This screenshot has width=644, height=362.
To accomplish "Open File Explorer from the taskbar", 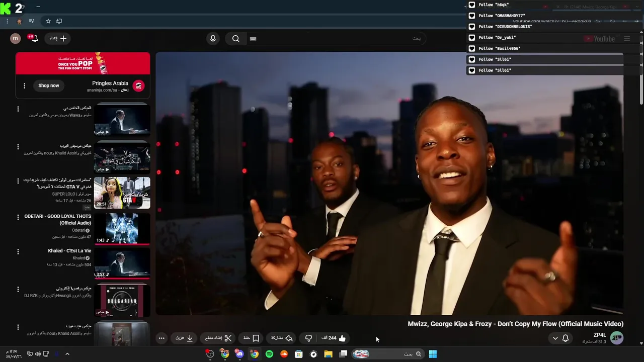I will (x=329, y=354).
